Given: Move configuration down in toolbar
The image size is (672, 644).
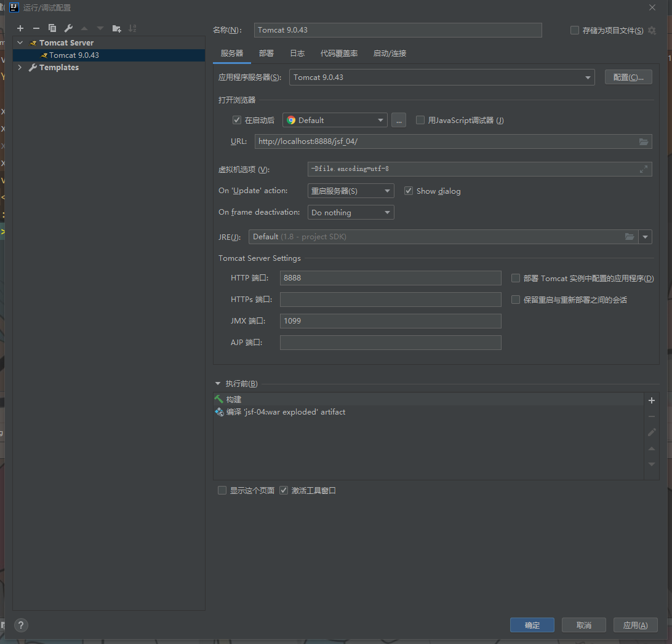Looking at the screenshot, I should [x=100, y=28].
